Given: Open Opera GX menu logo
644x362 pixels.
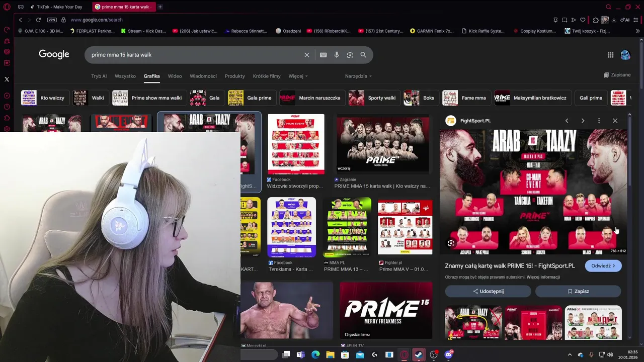Looking at the screenshot, I should coord(7,7).
